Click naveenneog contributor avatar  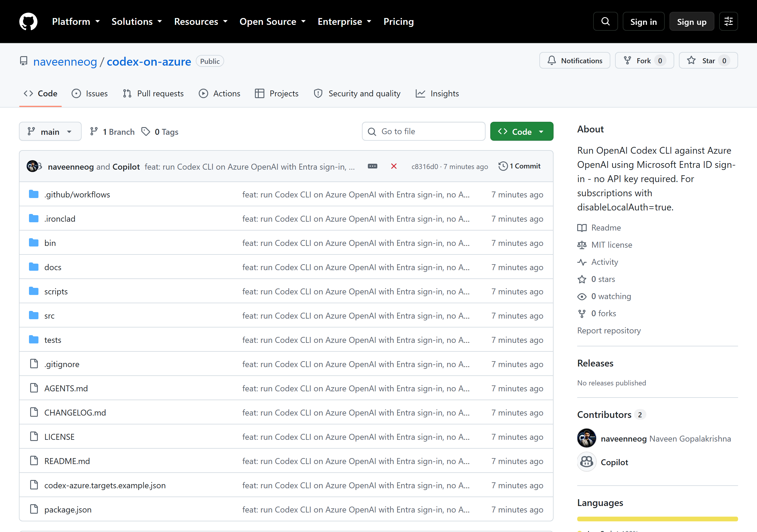tap(587, 438)
